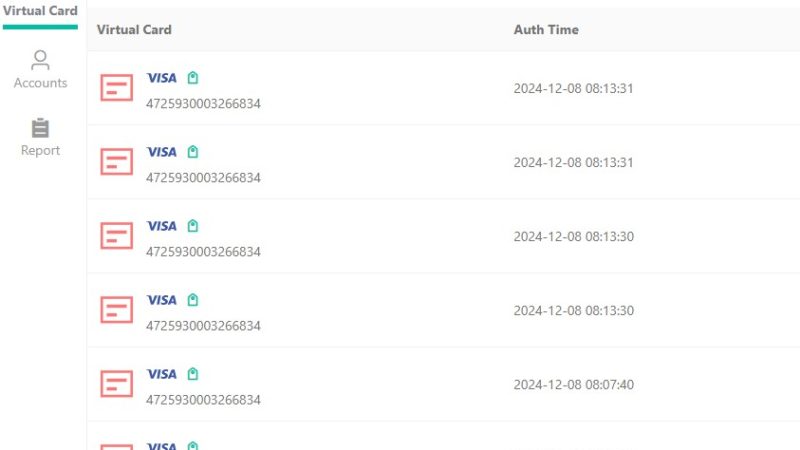Click the green tag icon in third row
The height and width of the screenshot is (450, 800).
(192, 226)
